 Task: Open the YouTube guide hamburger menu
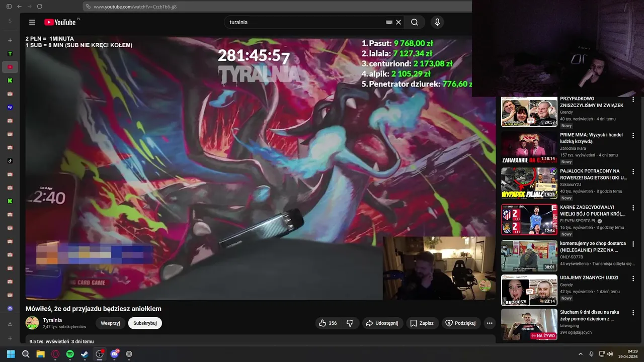click(x=32, y=22)
